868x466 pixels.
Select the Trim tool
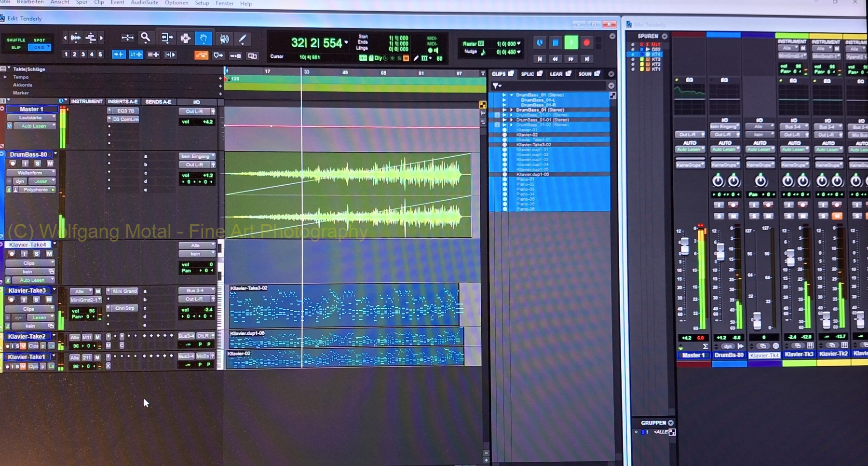(x=166, y=38)
